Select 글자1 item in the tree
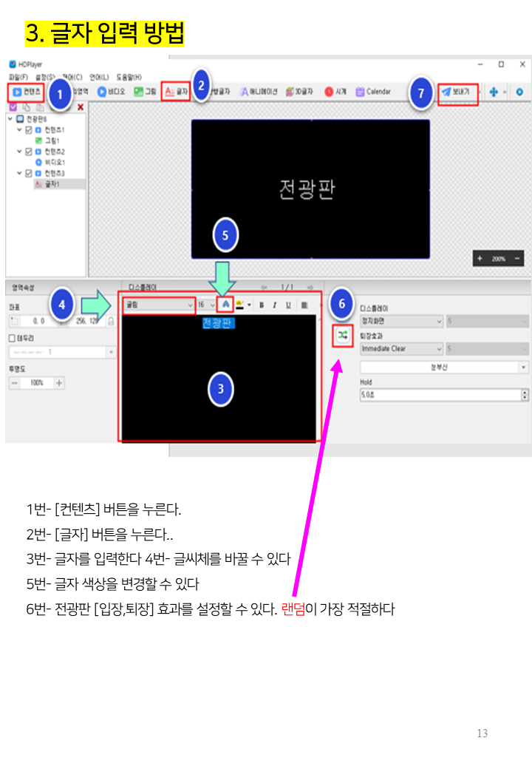 click(x=52, y=183)
